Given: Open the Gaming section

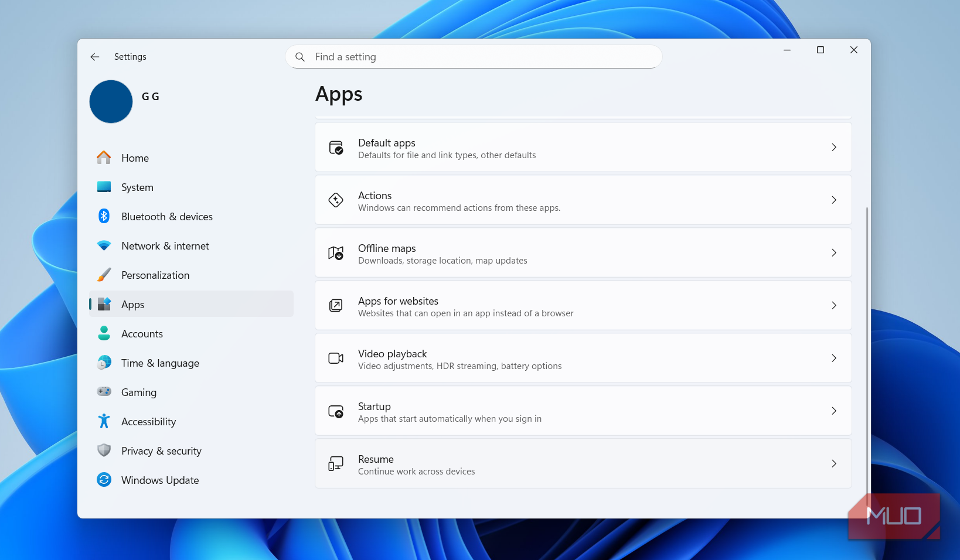Looking at the screenshot, I should [191, 392].
